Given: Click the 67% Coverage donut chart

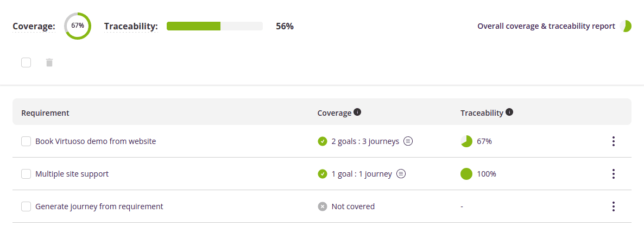Looking at the screenshot, I should tap(78, 26).
